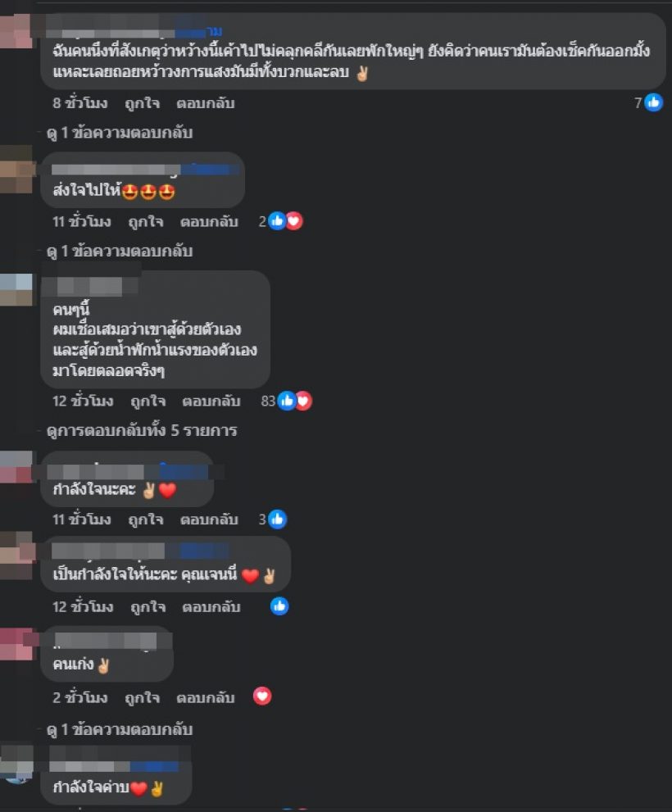This screenshot has height=812, width=672.
Task: Click the blurred avatar of the top commenter
Action: tap(16, 31)
